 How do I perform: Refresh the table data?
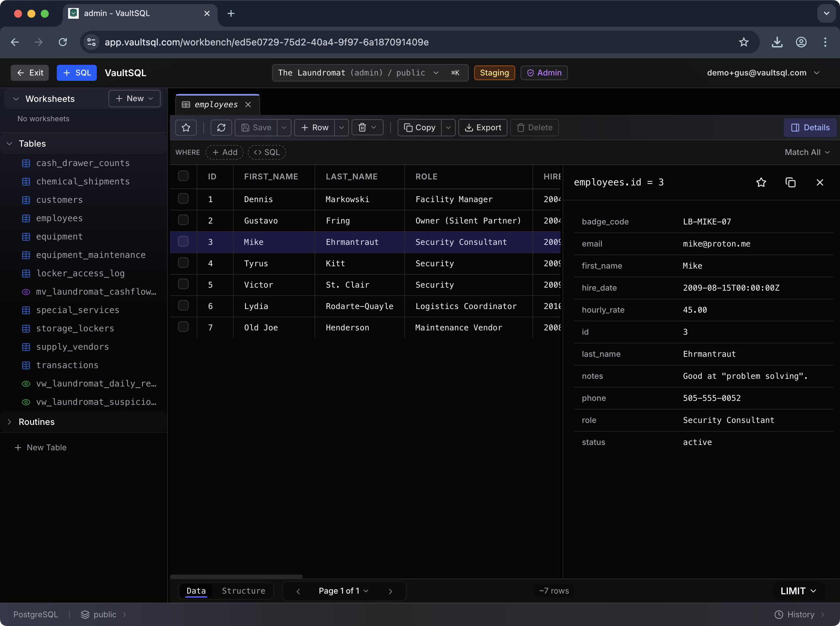[x=221, y=128]
